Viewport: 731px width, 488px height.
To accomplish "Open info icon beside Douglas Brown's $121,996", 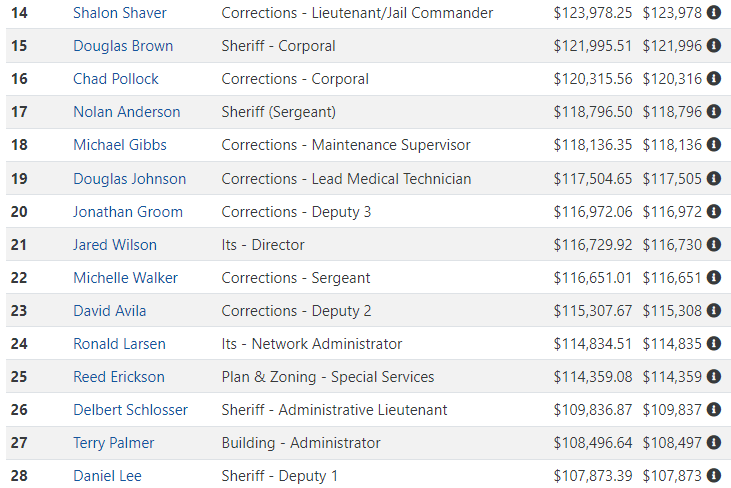I will coord(714,46).
